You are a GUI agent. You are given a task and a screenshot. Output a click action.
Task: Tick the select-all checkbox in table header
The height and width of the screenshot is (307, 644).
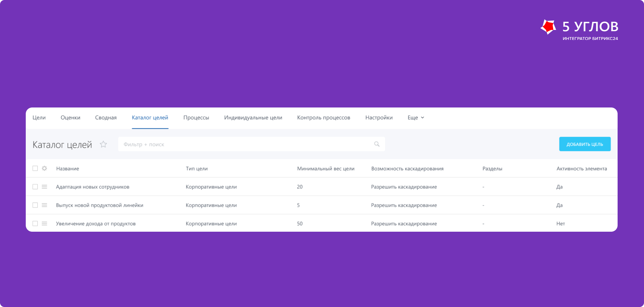point(35,168)
